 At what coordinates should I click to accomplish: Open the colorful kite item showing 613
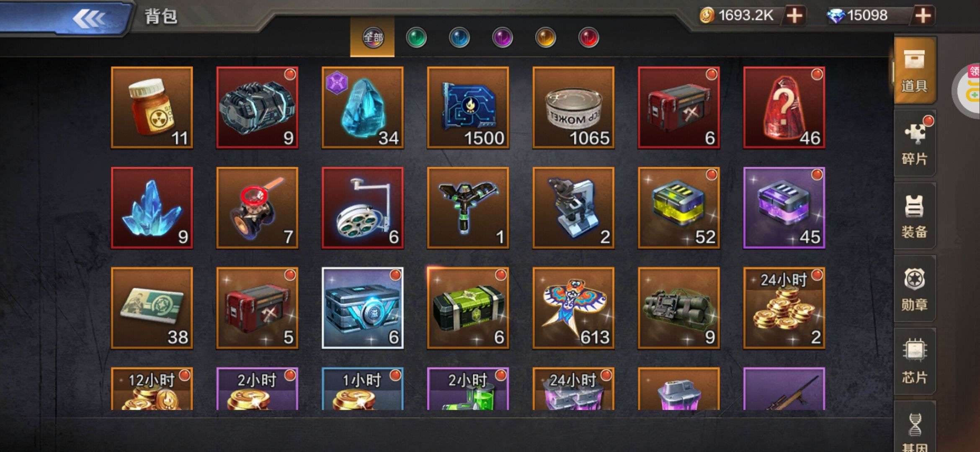[x=573, y=308]
